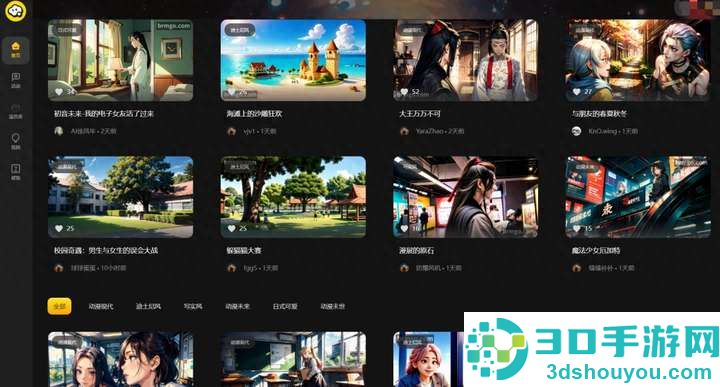Screen dimensions: 720x387
Task: Click the heart icon on the 漫展的麻石 card
Action: (x=405, y=228)
